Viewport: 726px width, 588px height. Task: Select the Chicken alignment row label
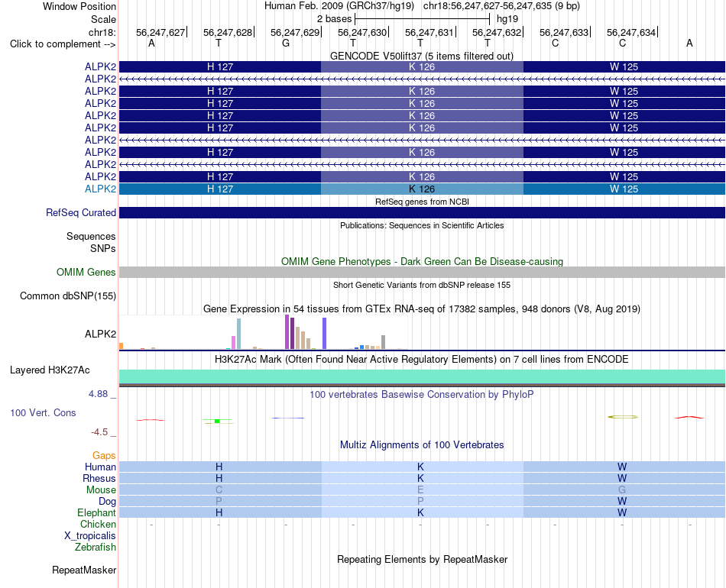click(98, 524)
